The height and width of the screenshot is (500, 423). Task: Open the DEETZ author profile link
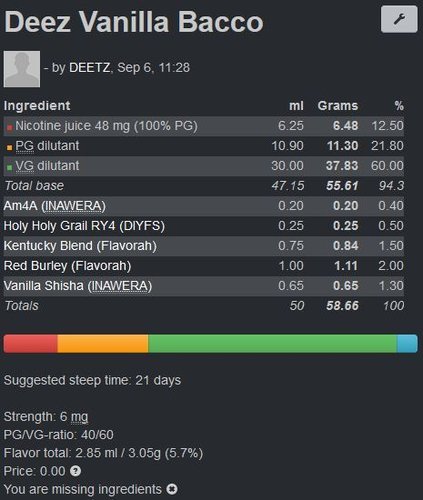click(x=89, y=68)
